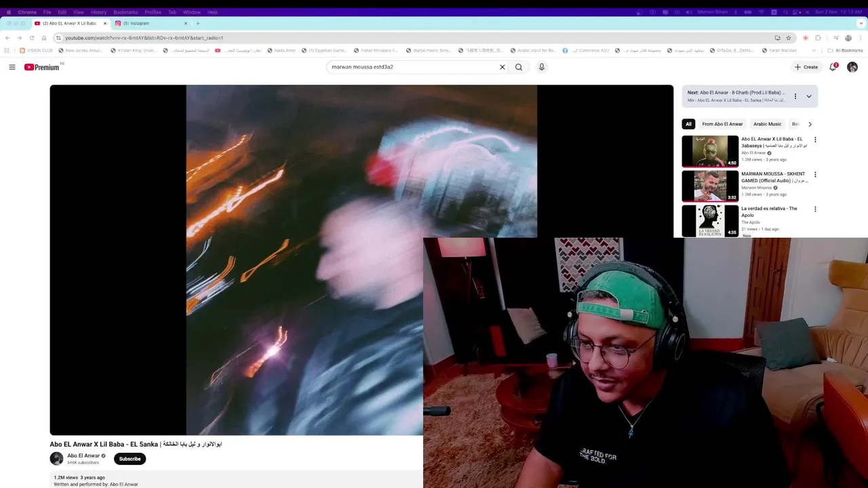
Task: Open the History menu in the menu bar
Action: (98, 12)
